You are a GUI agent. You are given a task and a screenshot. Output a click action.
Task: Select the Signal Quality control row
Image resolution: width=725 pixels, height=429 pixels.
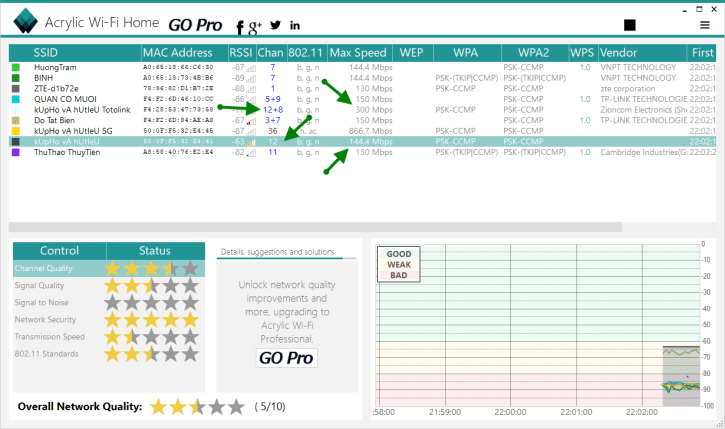[x=59, y=286]
